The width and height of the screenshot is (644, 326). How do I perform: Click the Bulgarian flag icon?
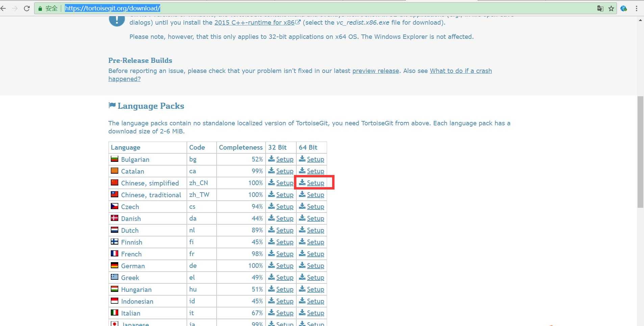(x=115, y=159)
